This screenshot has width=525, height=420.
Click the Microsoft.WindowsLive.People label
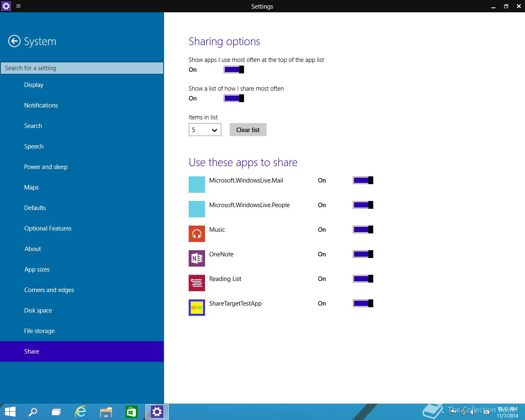(x=249, y=205)
